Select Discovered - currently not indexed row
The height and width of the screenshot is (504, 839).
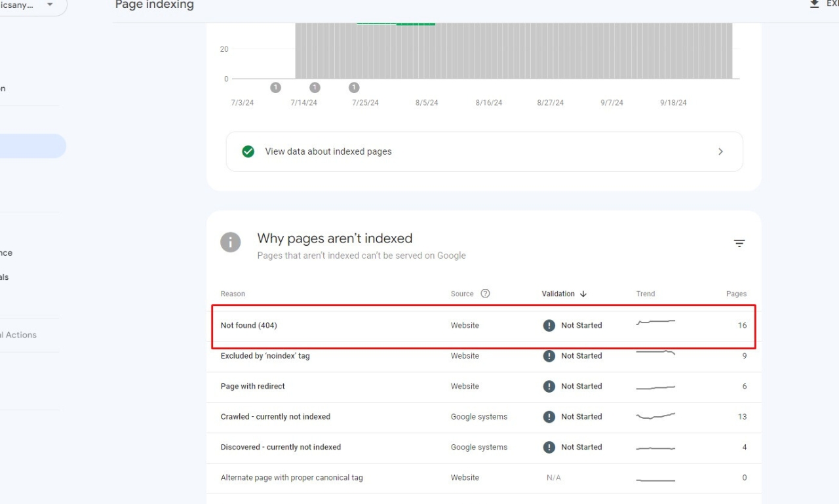(281, 447)
